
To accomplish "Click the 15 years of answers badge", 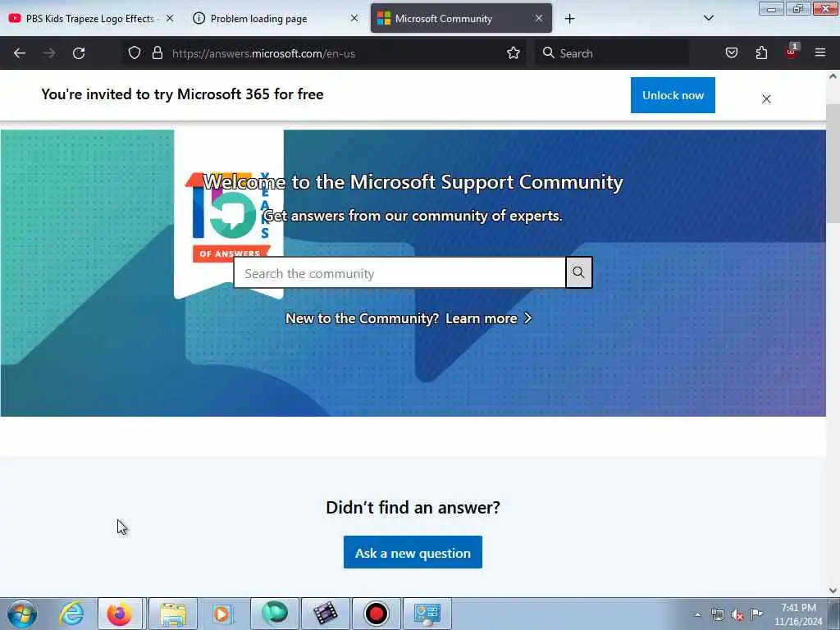I will coord(229,214).
